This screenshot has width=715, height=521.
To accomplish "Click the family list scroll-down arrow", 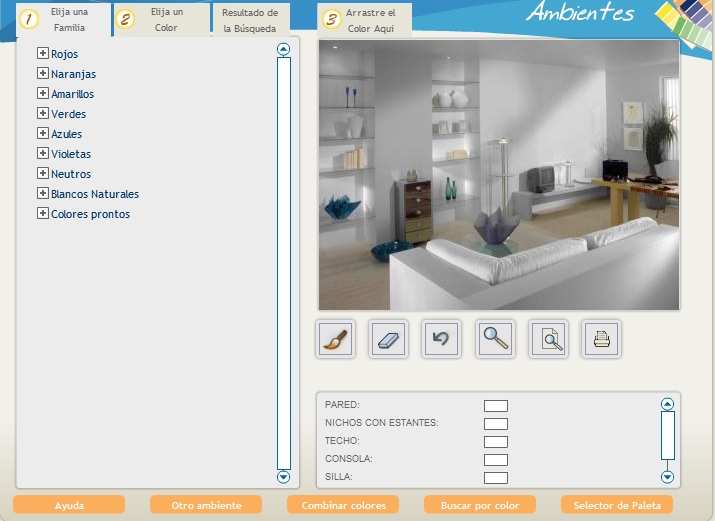I will 283,477.
